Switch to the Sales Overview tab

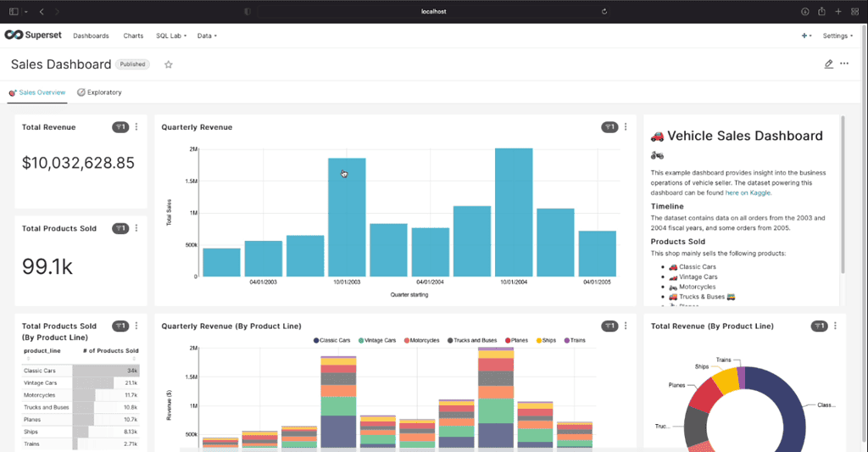pyautogui.click(x=37, y=92)
